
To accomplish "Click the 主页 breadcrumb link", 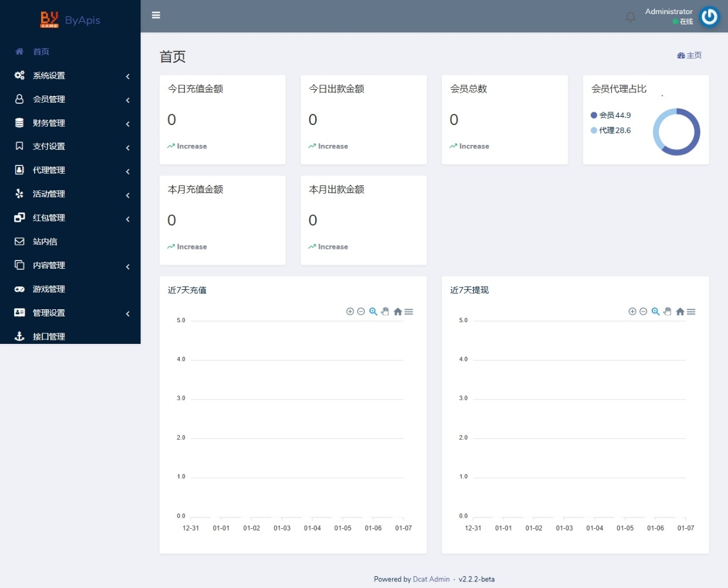I will (x=690, y=55).
